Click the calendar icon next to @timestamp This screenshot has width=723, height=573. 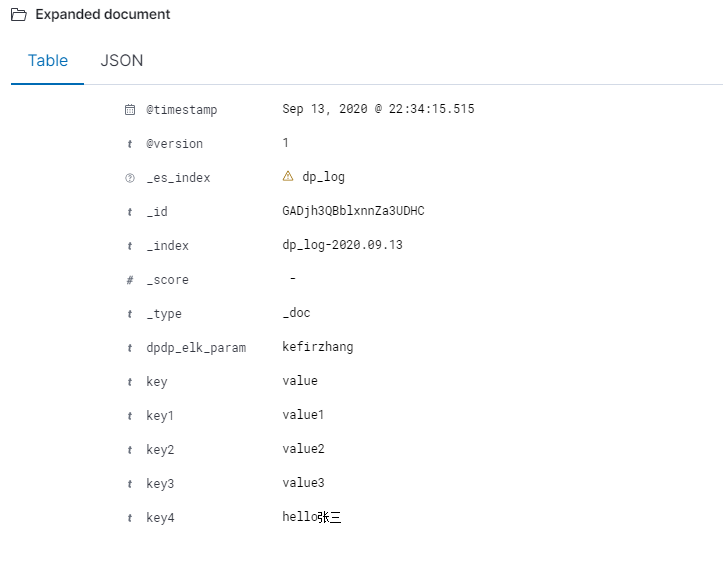click(130, 110)
